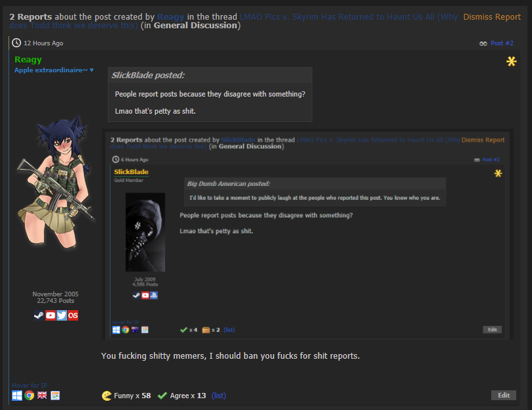Click the yellow asterisk icon on Reagy's post
This screenshot has width=532, height=410.
511,61
